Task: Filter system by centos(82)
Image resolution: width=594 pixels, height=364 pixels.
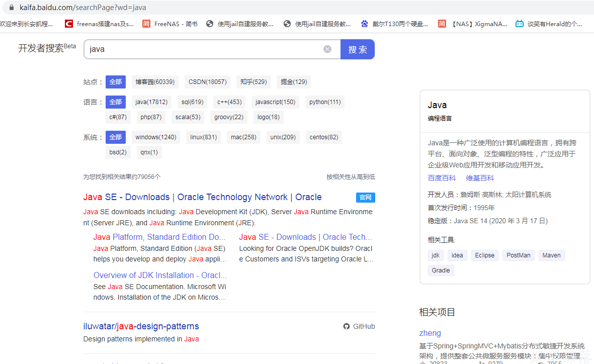Action: tap(324, 137)
